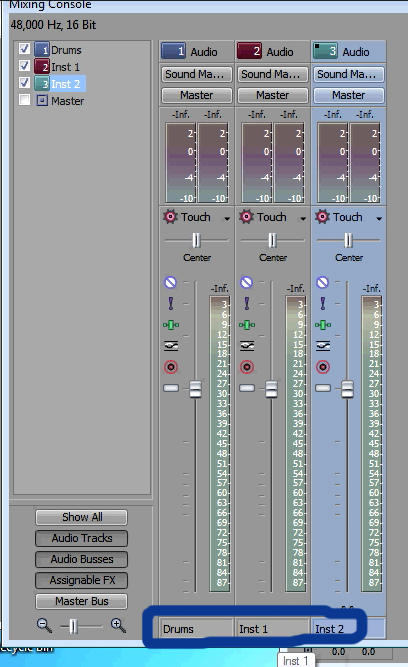Open Master output selector on track 3
Screen dimensions: 408x667
349,95
